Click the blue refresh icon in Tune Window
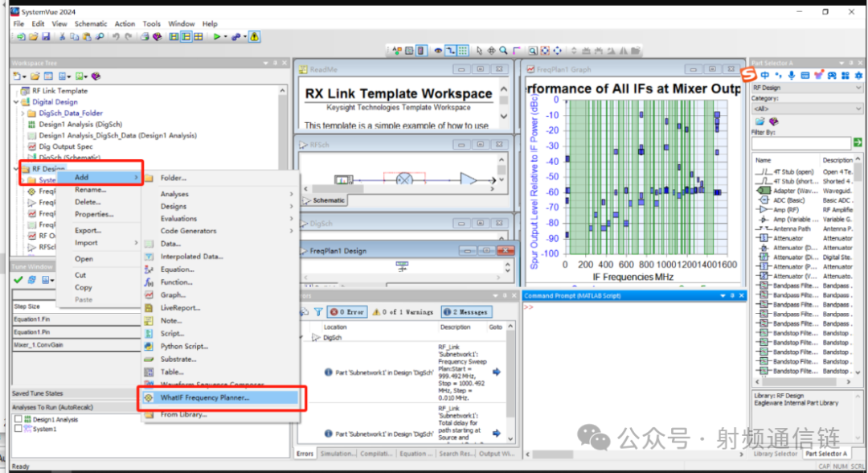868x473 pixels. pos(32,280)
